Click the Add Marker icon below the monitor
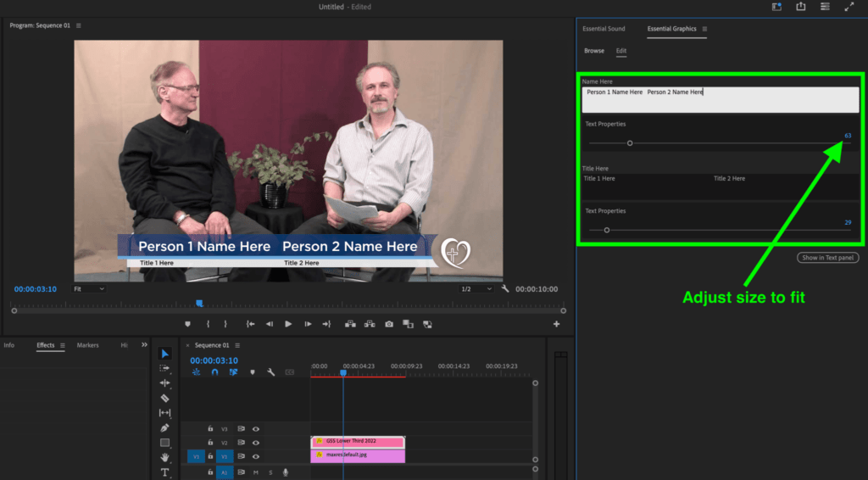This screenshot has width=868, height=480. (x=187, y=324)
